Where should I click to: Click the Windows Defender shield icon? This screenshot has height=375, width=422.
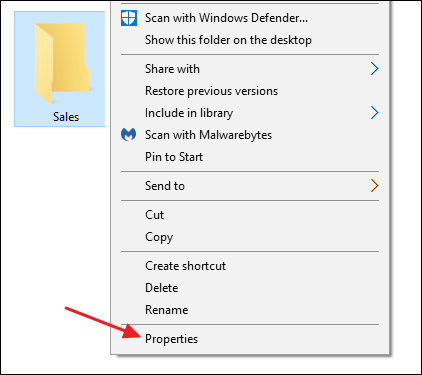[x=129, y=18]
